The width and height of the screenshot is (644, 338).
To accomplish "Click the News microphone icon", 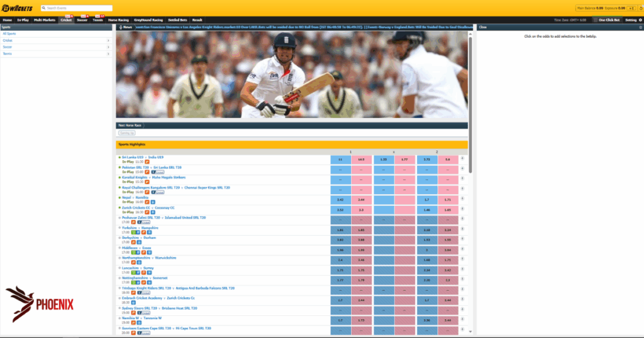I will pos(120,27).
